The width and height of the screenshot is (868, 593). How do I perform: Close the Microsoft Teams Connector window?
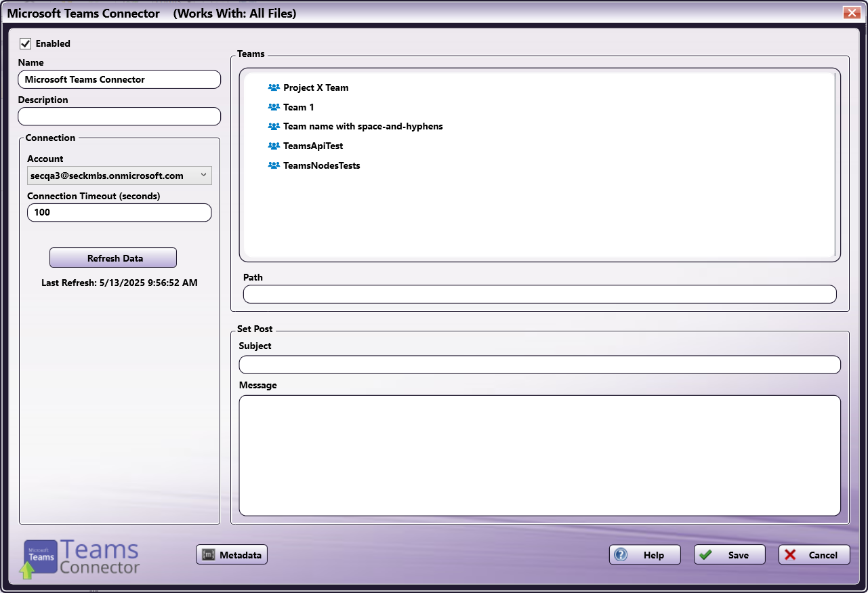(851, 13)
